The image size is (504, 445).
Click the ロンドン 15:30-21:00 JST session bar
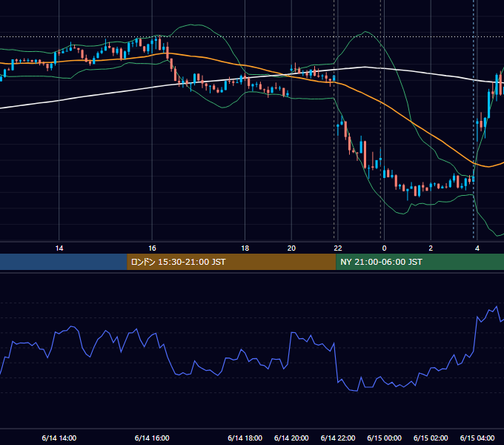point(231,262)
